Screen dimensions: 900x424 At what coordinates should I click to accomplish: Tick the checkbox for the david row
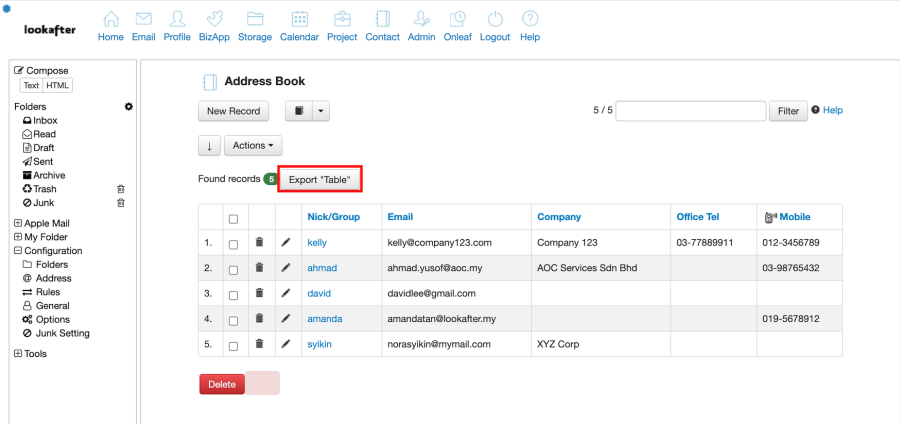click(x=233, y=294)
